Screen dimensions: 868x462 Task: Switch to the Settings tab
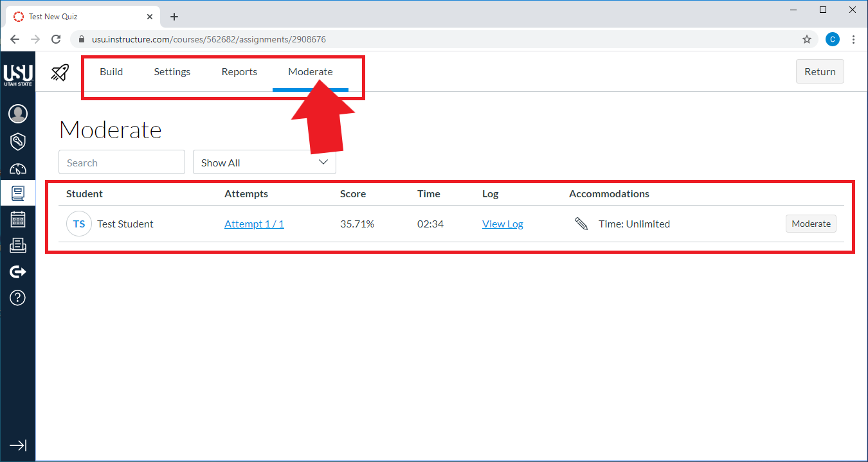point(172,72)
